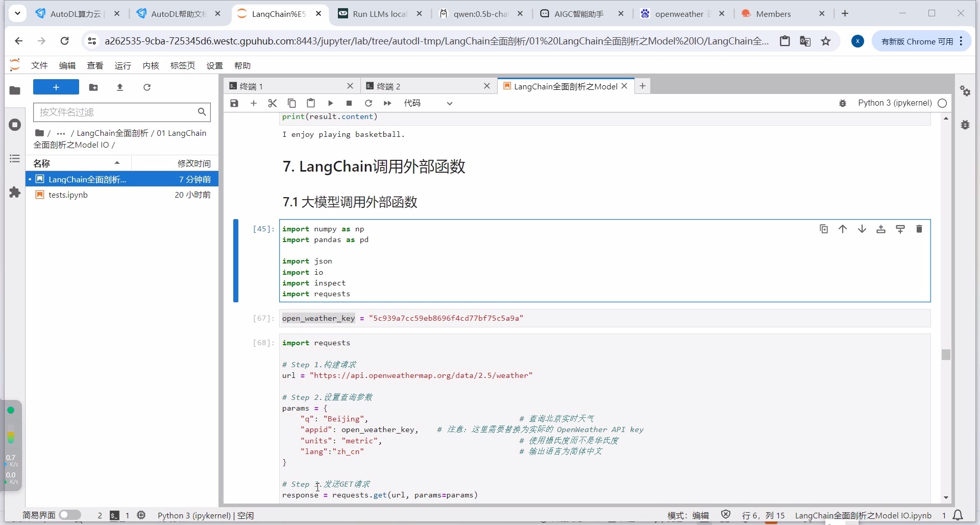Open tests.ipynb in the file browser
The image size is (980, 525).
pyautogui.click(x=68, y=195)
